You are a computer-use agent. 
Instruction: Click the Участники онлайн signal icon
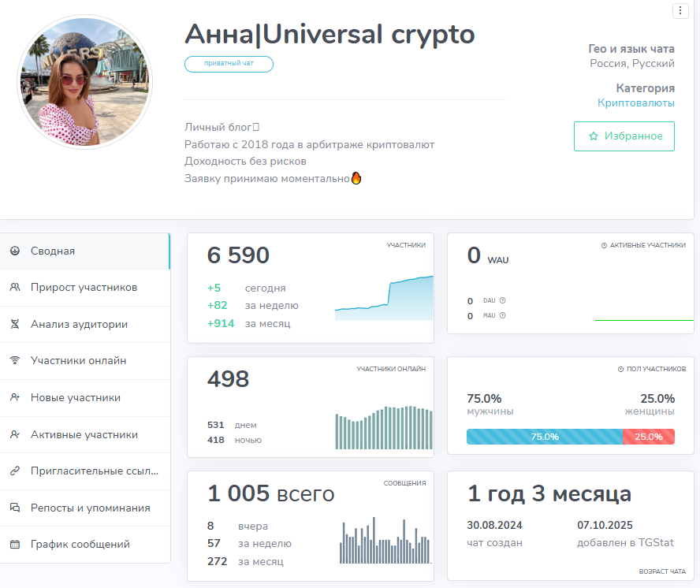pos(15,360)
